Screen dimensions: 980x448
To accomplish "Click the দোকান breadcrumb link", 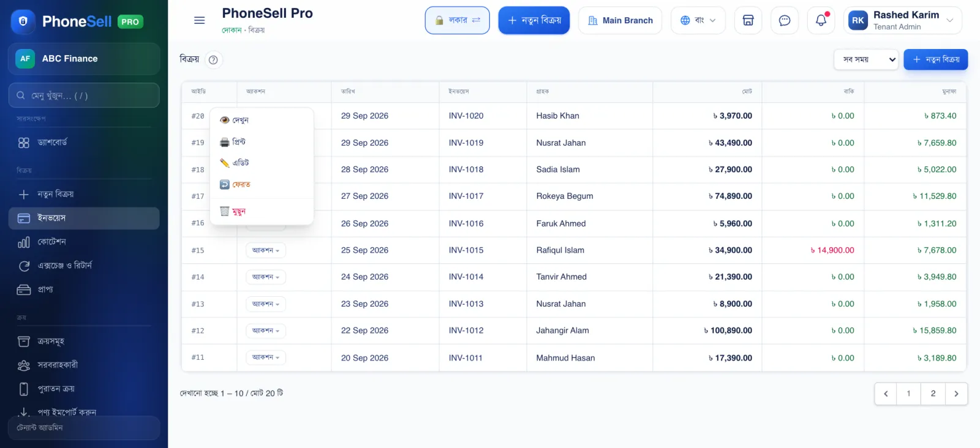I will pyautogui.click(x=232, y=30).
